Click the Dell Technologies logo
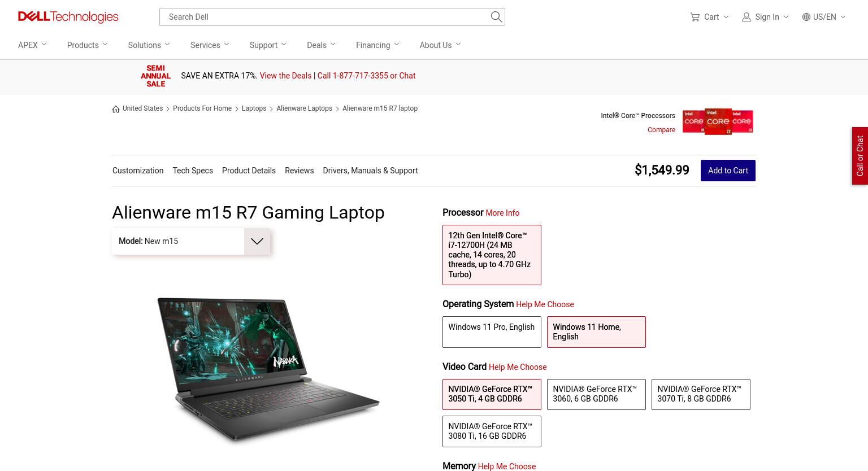The width and height of the screenshot is (868, 471). (68, 17)
